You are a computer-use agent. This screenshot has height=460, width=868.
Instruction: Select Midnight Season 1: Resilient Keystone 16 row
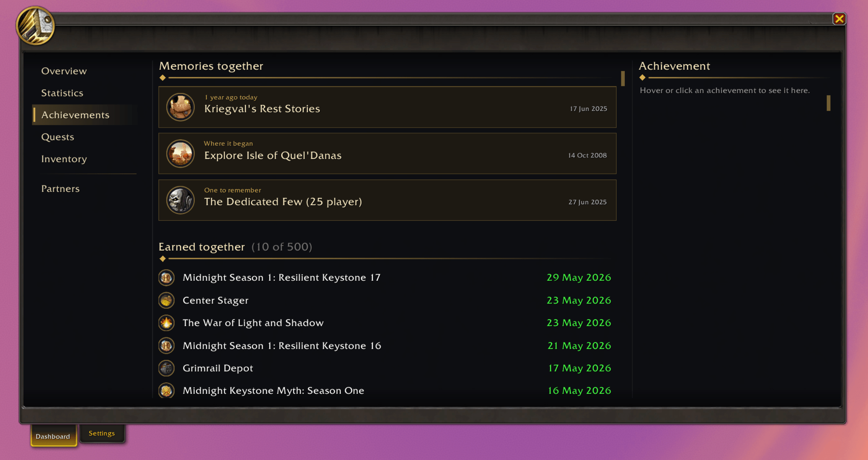click(x=385, y=345)
